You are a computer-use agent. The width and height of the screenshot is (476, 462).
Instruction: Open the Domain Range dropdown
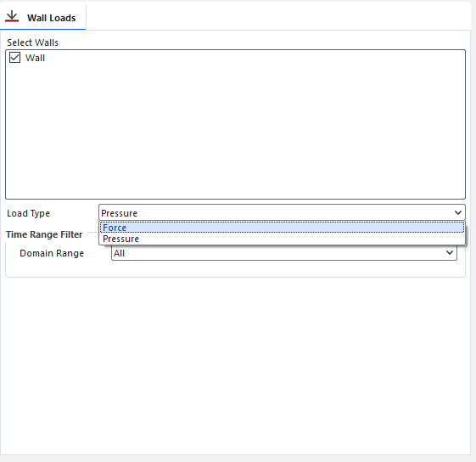click(x=284, y=253)
